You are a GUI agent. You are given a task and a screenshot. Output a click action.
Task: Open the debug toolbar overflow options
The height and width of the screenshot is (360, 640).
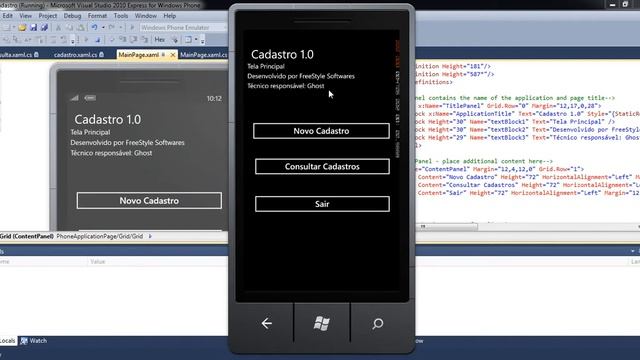pos(202,40)
